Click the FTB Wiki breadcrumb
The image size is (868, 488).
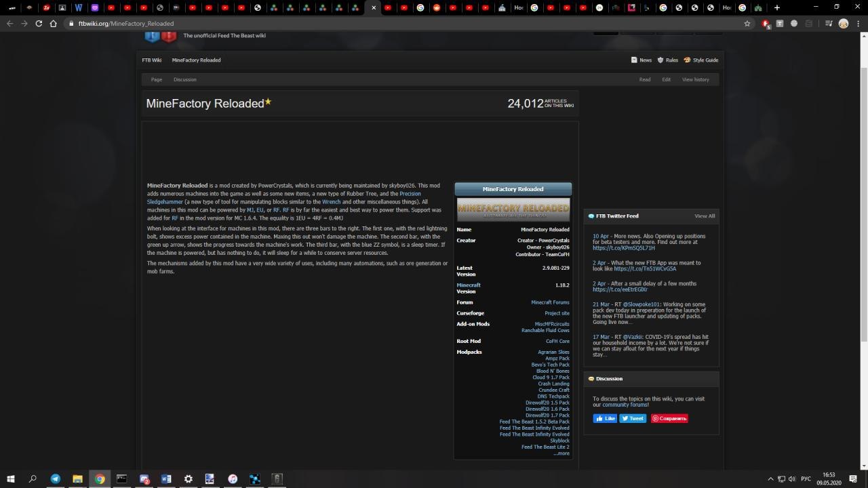(152, 60)
